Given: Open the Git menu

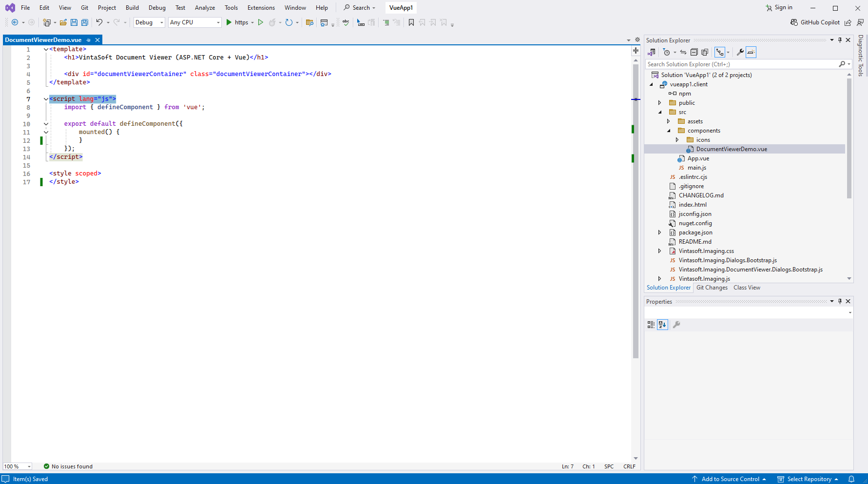Looking at the screenshot, I should [x=84, y=8].
